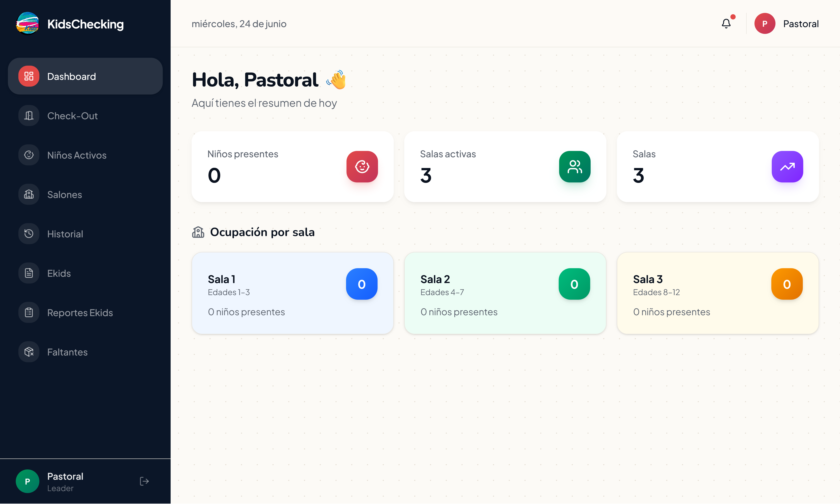The height and width of the screenshot is (504, 840).
Task: Open the Historial section
Action: click(85, 234)
